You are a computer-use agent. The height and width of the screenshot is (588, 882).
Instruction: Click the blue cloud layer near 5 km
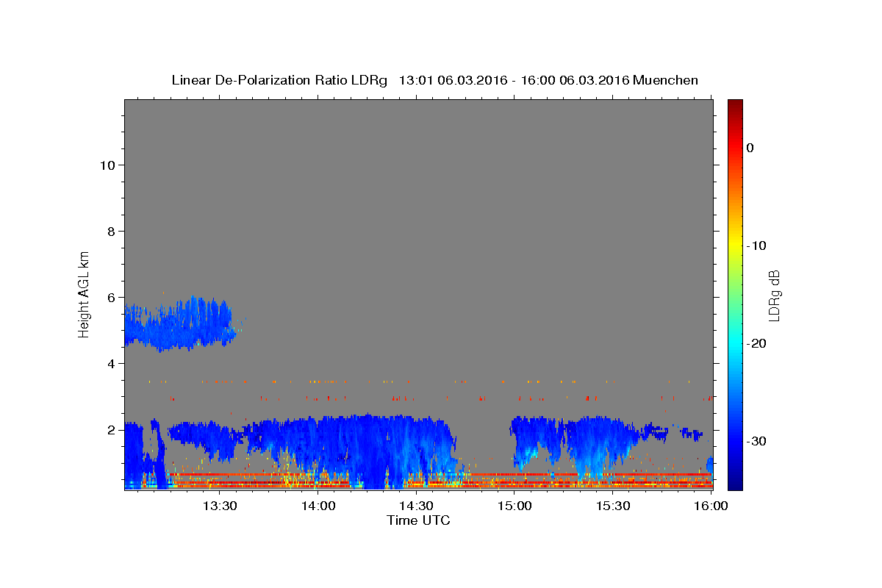click(x=180, y=324)
